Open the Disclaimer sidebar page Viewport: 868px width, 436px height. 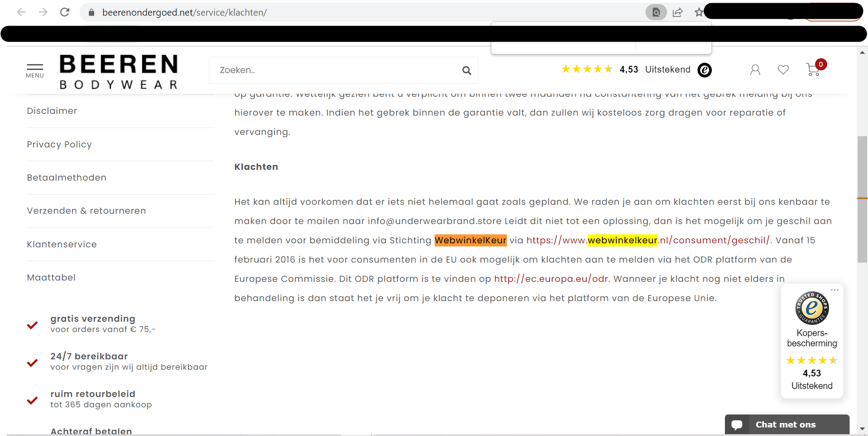pos(52,111)
